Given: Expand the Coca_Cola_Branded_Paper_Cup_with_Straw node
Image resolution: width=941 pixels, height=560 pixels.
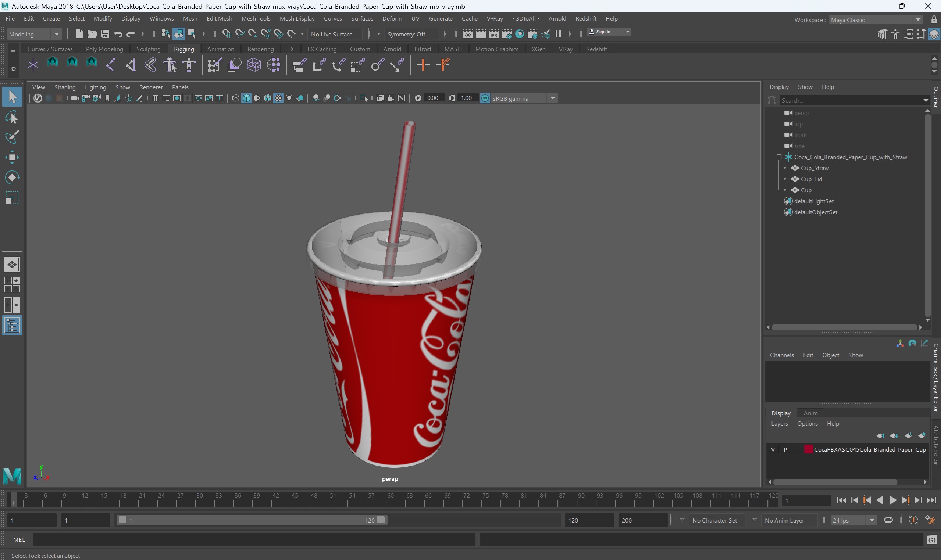Looking at the screenshot, I should (x=778, y=157).
